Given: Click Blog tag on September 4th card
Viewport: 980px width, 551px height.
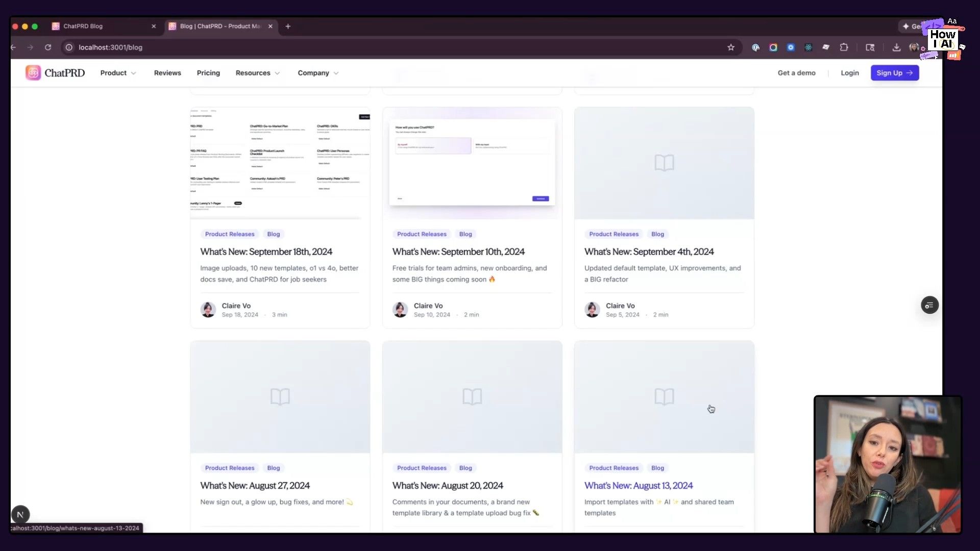Looking at the screenshot, I should coord(657,234).
